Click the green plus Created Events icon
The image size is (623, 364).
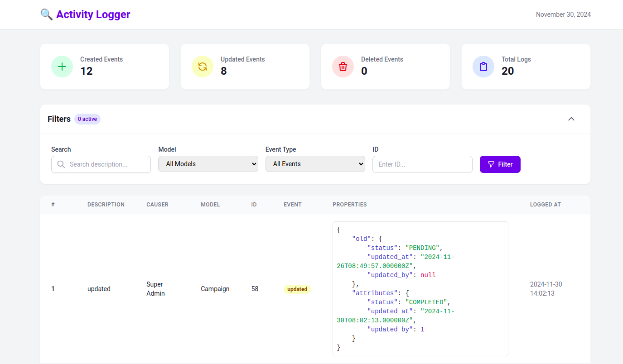tap(62, 67)
